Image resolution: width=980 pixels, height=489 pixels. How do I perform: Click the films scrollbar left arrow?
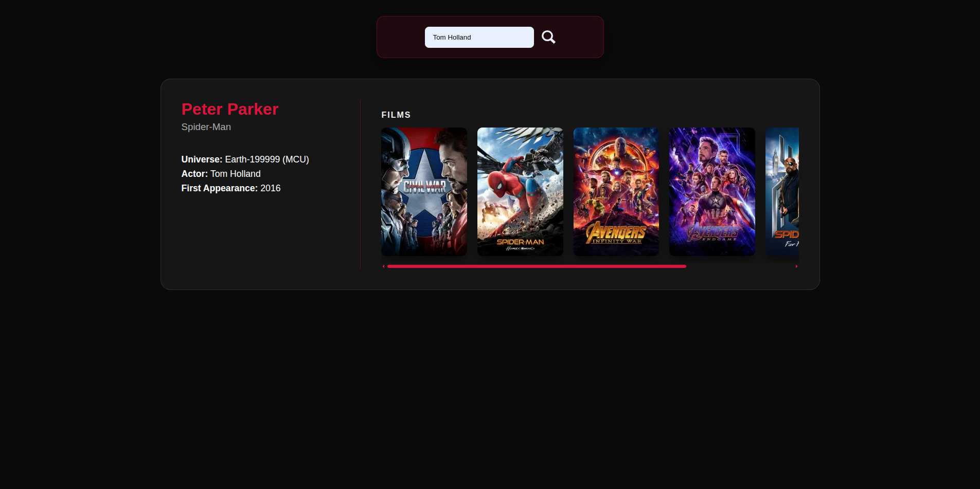[x=383, y=266]
